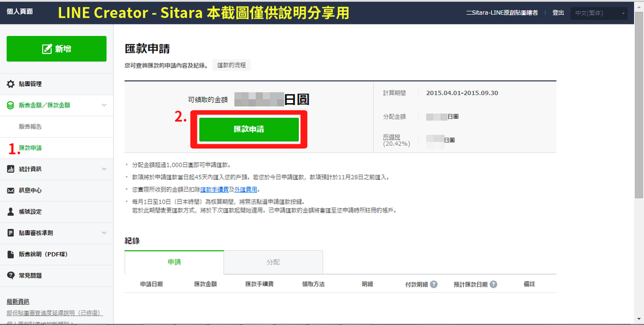This screenshot has height=325, width=644.
Task: Expand the 統計資訊 sidebar chevron
Action: point(104,169)
